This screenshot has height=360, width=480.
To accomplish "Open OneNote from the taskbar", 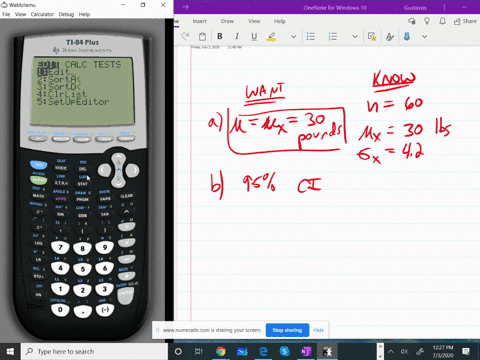I will (x=306, y=352).
